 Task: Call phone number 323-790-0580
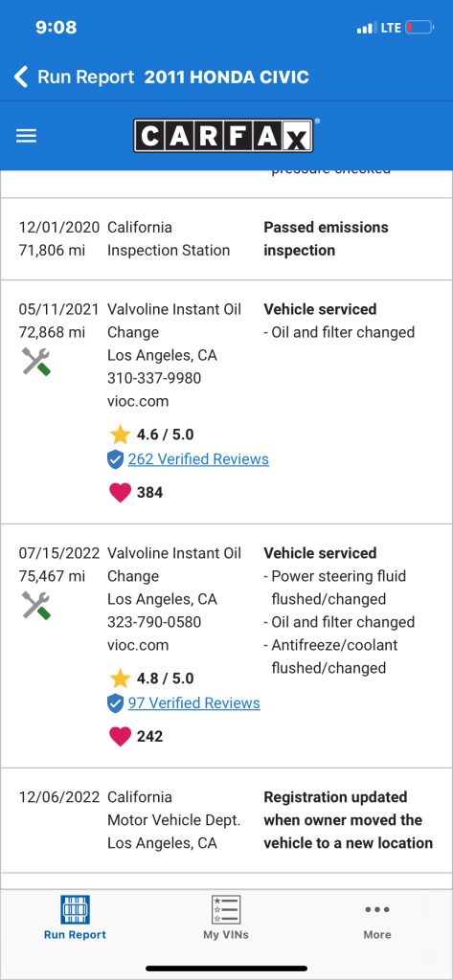(x=154, y=622)
